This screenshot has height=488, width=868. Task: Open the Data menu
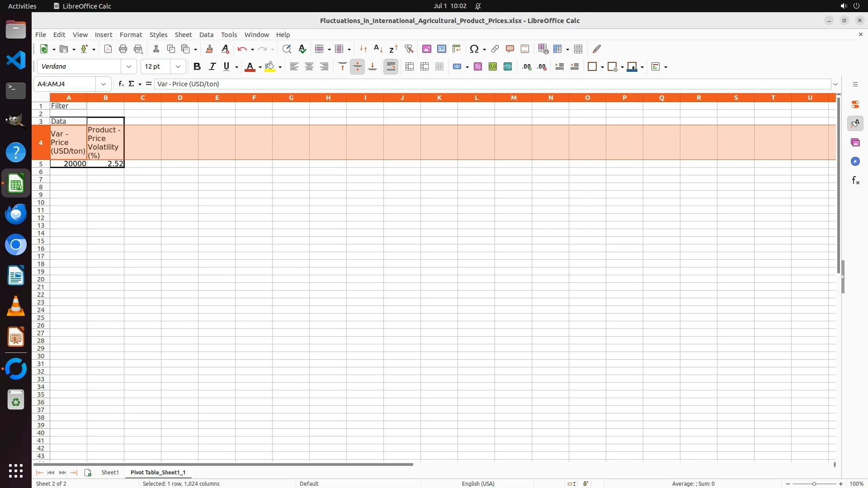pyautogui.click(x=206, y=35)
